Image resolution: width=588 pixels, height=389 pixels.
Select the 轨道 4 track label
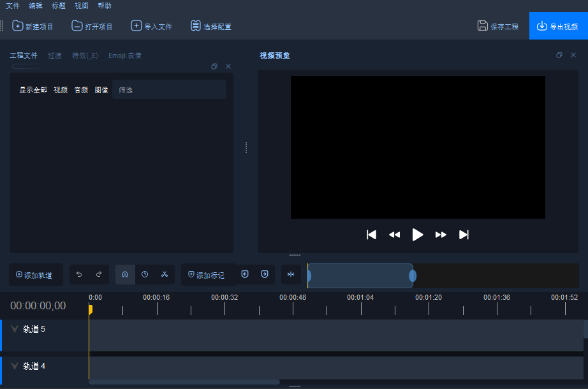pyautogui.click(x=34, y=366)
